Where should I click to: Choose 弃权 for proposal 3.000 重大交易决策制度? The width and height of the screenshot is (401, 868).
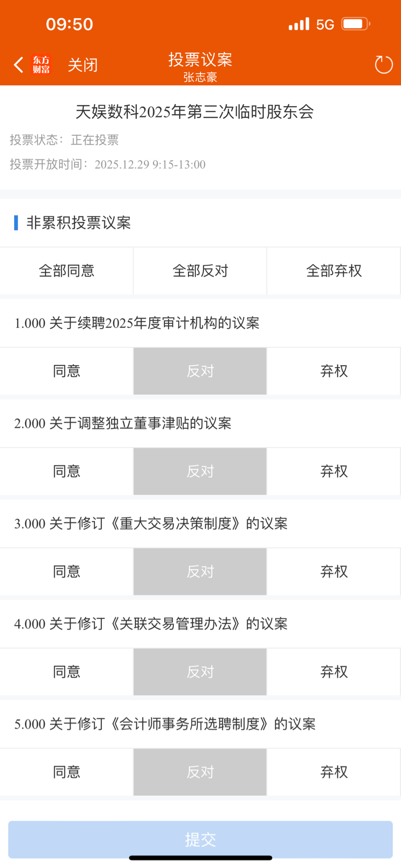334,572
